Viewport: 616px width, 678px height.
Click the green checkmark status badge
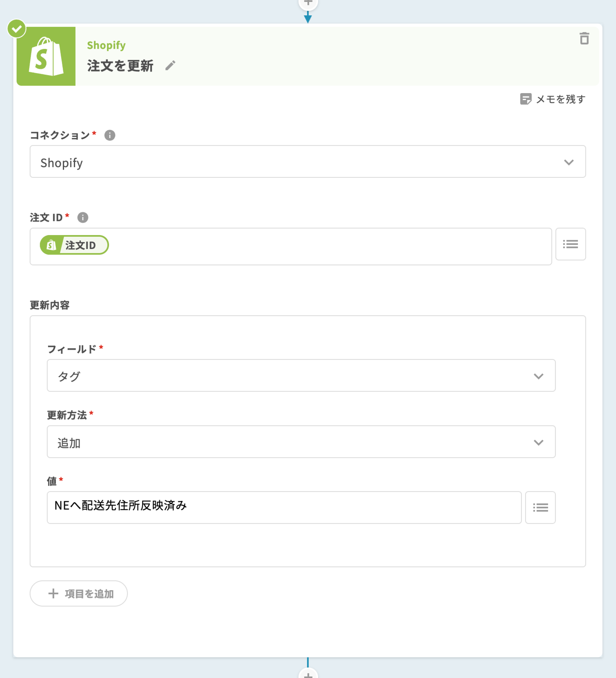click(x=17, y=29)
